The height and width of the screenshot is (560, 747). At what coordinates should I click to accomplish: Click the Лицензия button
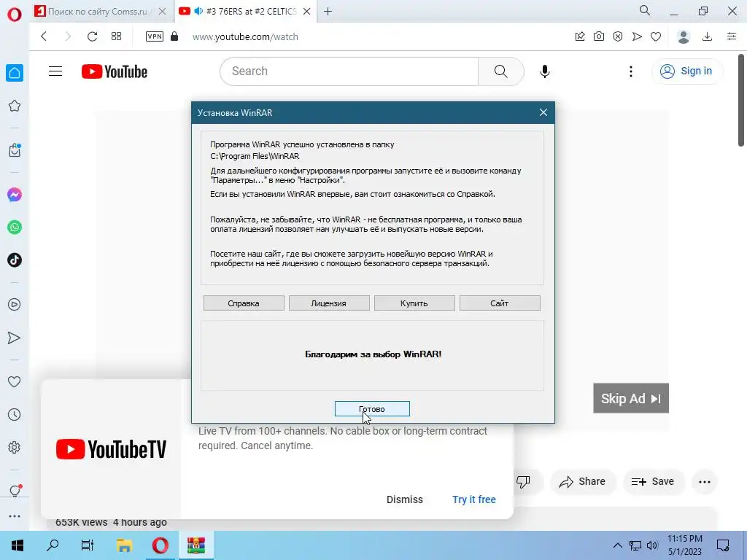329,303
